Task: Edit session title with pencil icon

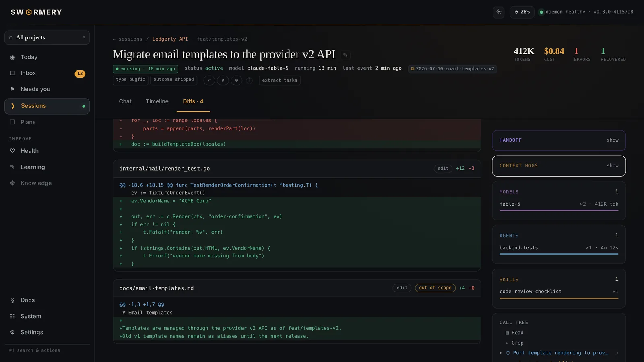Action: click(345, 55)
